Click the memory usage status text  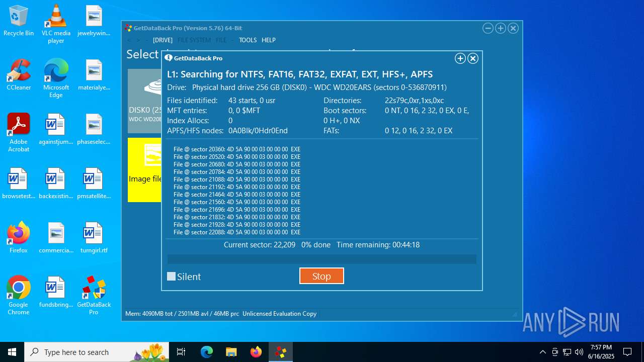pyautogui.click(x=182, y=314)
